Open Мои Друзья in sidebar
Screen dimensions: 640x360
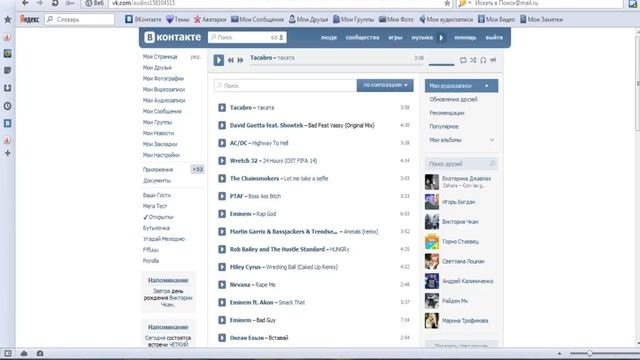(157, 68)
